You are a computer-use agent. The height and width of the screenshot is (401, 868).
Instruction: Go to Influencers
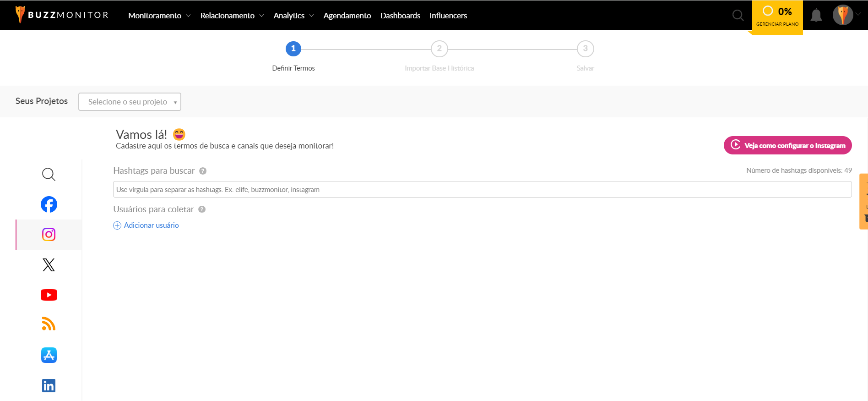pos(448,16)
